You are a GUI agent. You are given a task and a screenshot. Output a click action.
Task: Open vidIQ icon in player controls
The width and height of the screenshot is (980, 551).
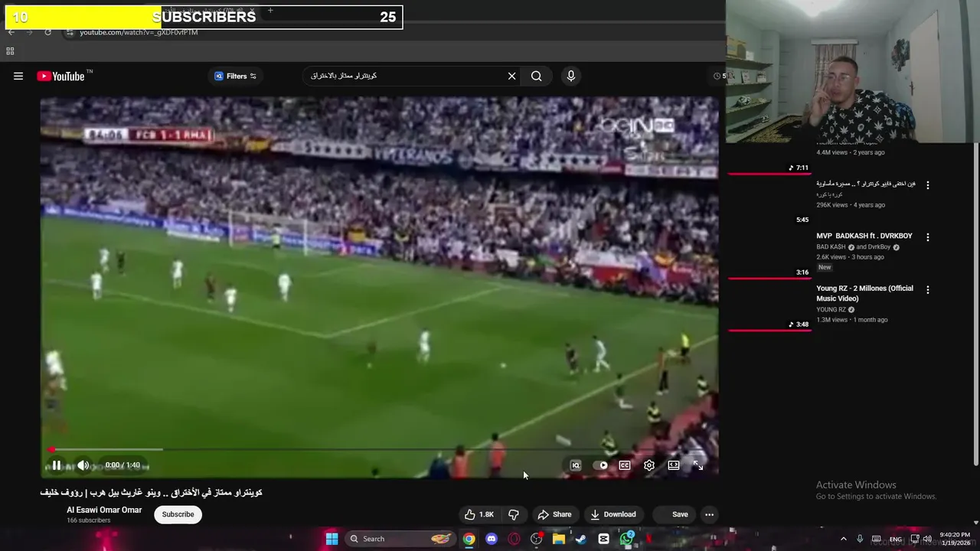pos(576,465)
